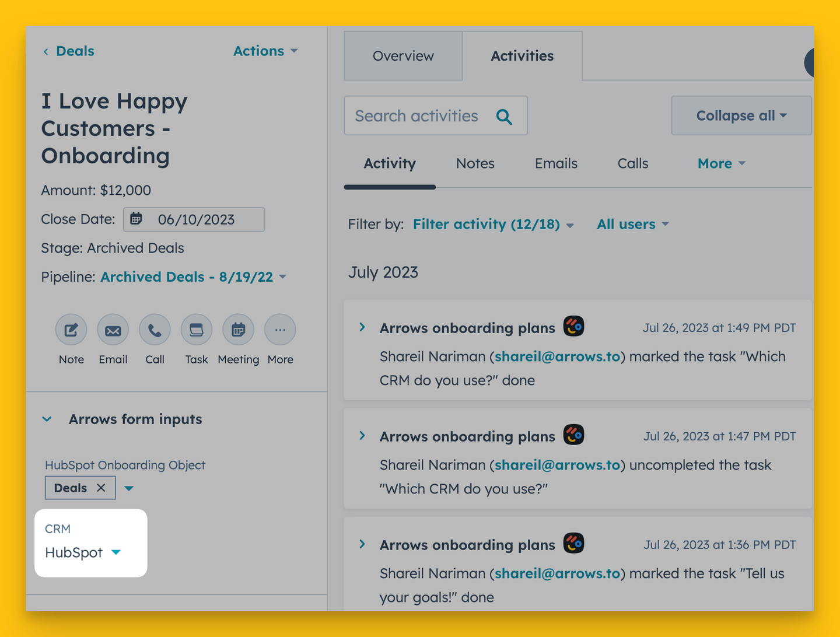
Task: Click the HubSpot Onboarding Object label
Action: point(125,465)
